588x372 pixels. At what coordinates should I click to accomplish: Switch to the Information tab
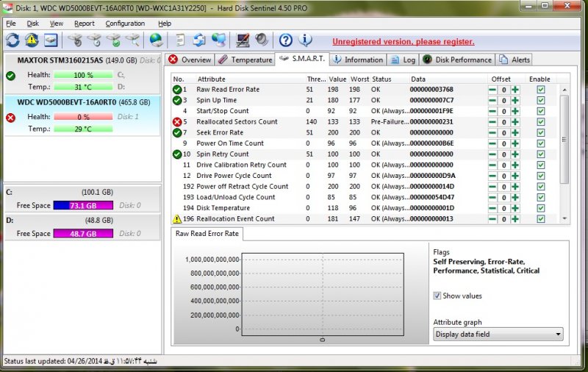tap(358, 60)
